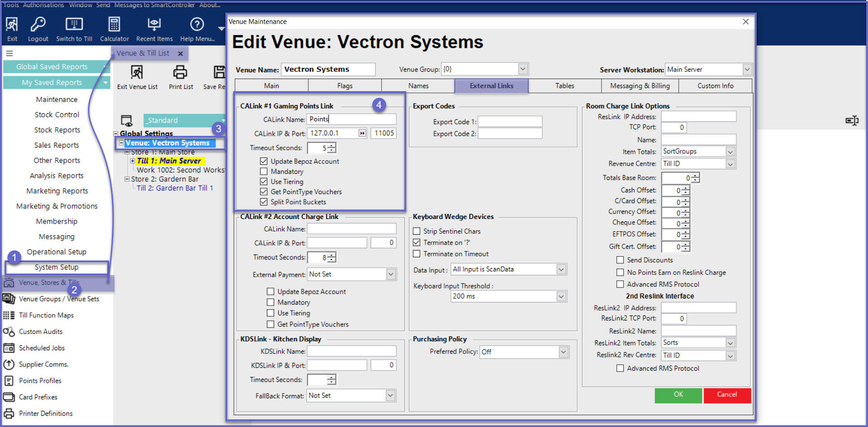The image size is (868, 427).
Task: Toggle Terminate on '?' checkbox
Action: (417, 242)
